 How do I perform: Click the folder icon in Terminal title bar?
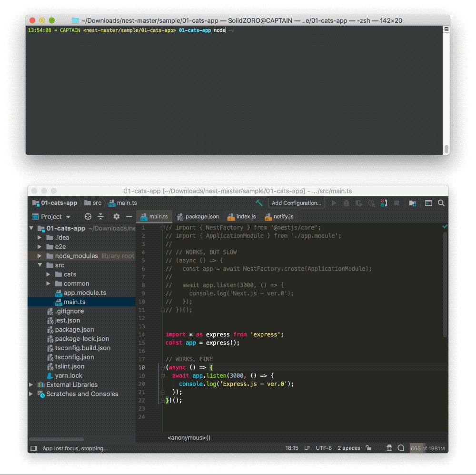[x=75, y=20]
